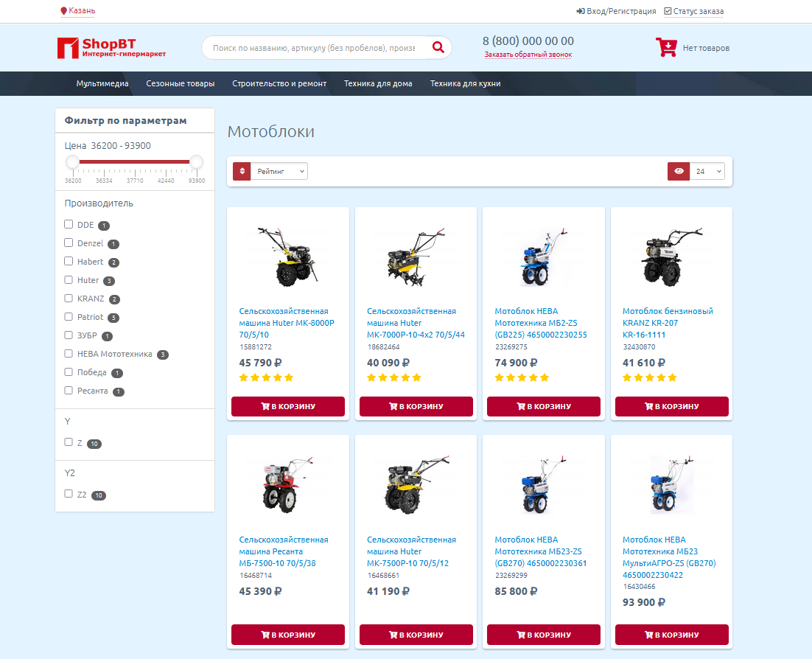Viewport: 812px width, 659px height.
Task: Open Huter MK-8000P product image
Action: (x=288, y=257)
